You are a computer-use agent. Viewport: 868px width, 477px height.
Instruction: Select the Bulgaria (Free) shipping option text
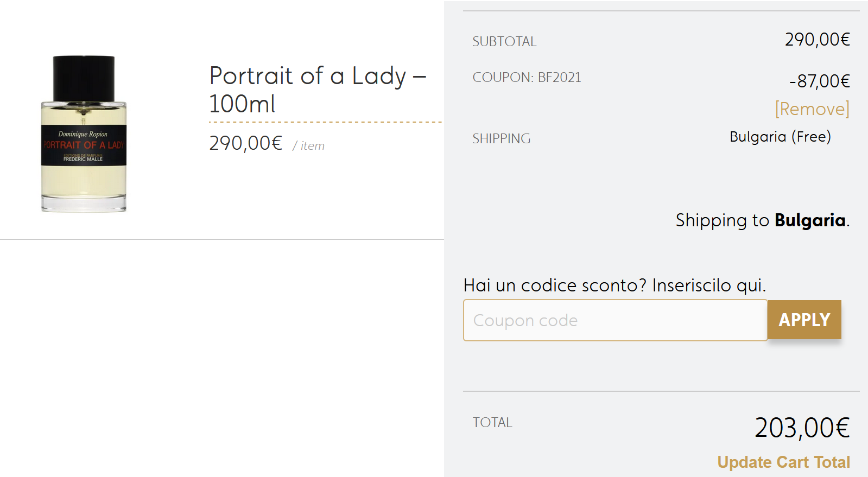[780, 137]
